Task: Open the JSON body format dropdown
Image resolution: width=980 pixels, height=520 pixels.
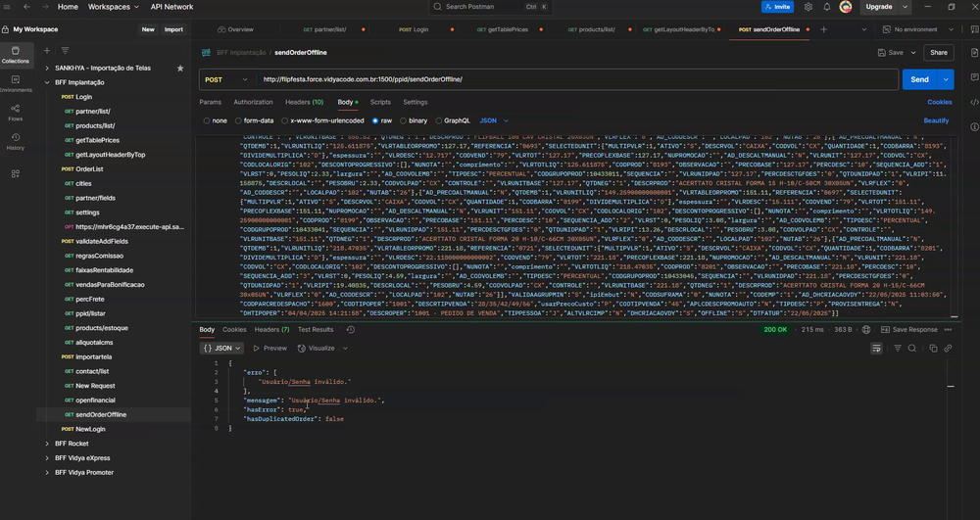Action: [494, 120]
